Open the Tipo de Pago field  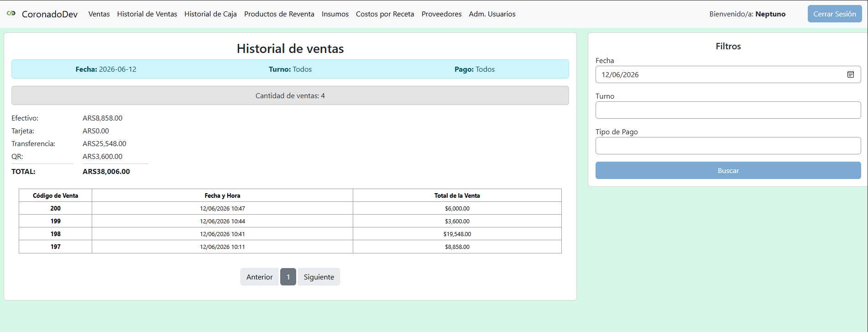click(728, 146)
